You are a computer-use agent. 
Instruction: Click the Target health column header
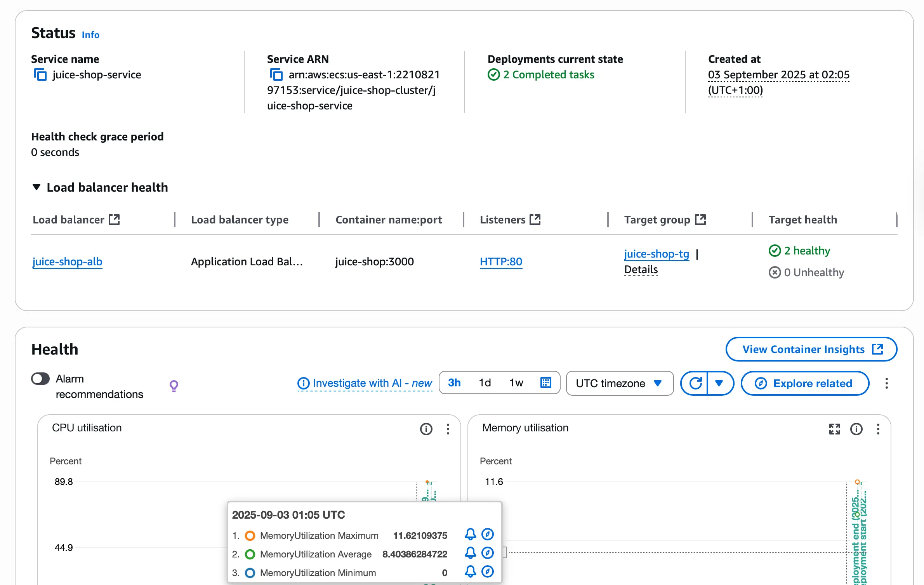803,220
